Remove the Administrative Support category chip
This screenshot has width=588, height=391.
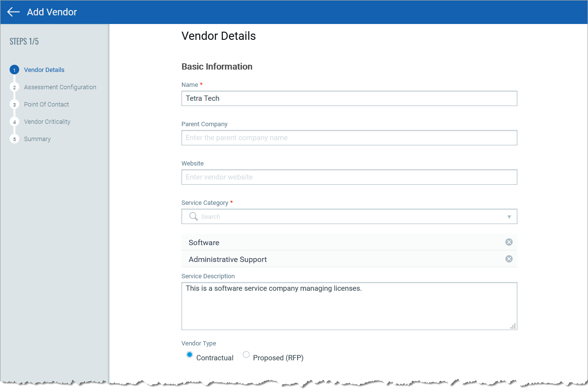509,259
